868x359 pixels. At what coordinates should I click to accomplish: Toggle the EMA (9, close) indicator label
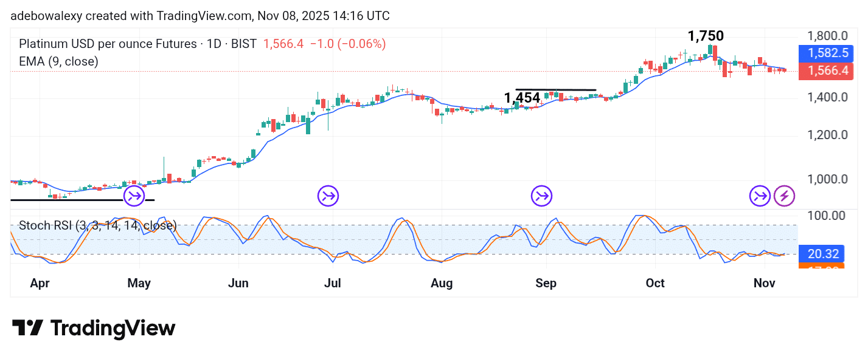pyautogui.click(x=58, y=61)
